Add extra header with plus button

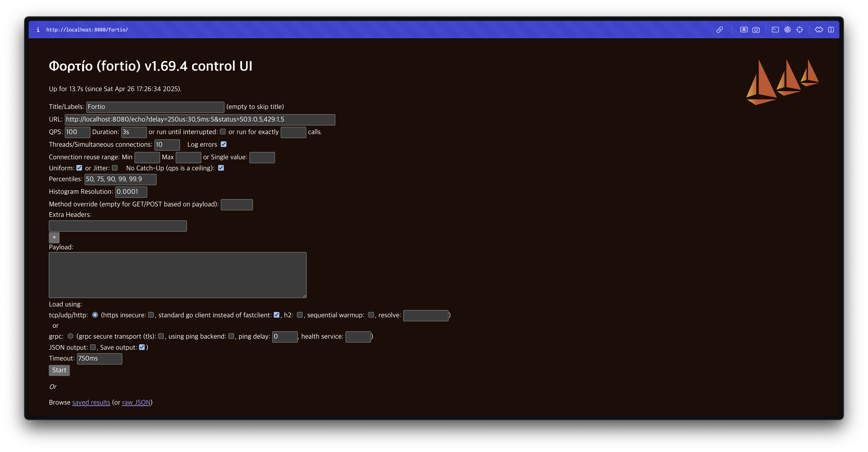54,238
